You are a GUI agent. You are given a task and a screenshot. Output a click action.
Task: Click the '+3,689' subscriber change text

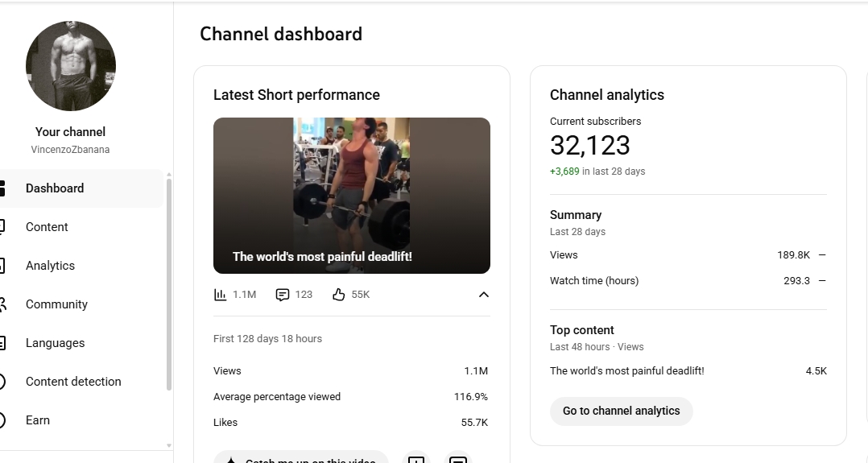(564, 172)
